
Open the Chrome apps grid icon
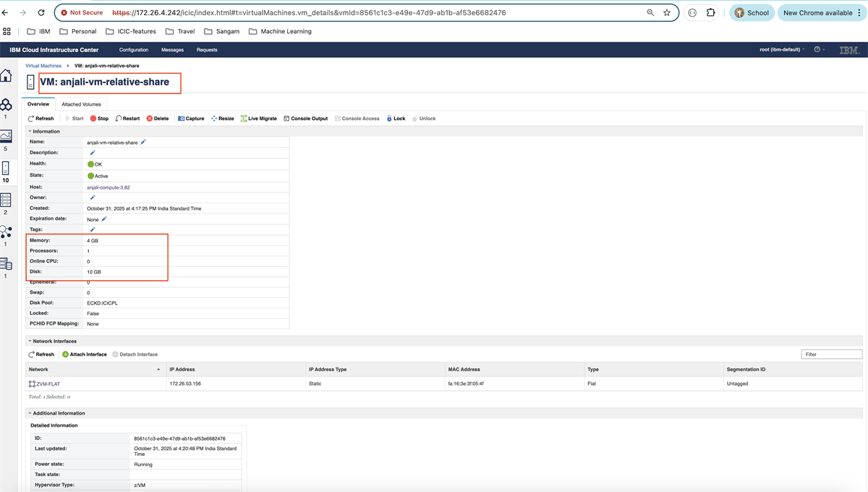coord(7,31)
